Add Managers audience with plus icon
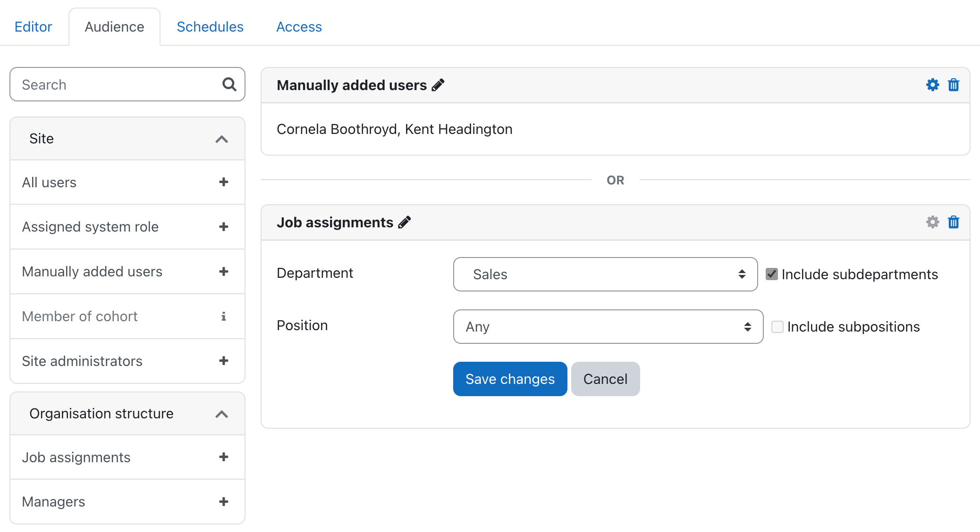This screenshot has width=980, height=532. coord(224,501)
